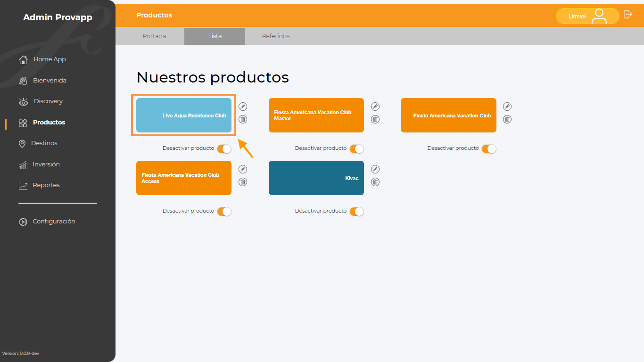Click the Destinos location pin icon
The height and width of the screenshot is (362, 644).
[22, 144]
